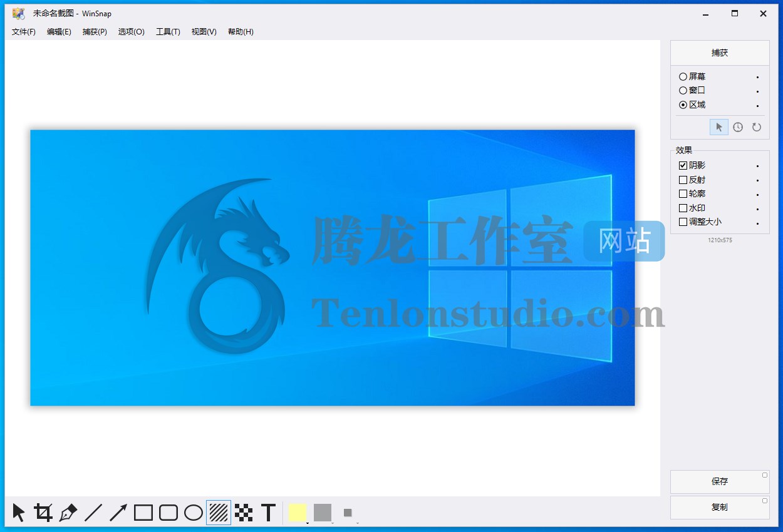This screenshot has height=532, width=783.
Task: Select the Pixelate checkerboard tool
Action: click(x=244, y=513)
